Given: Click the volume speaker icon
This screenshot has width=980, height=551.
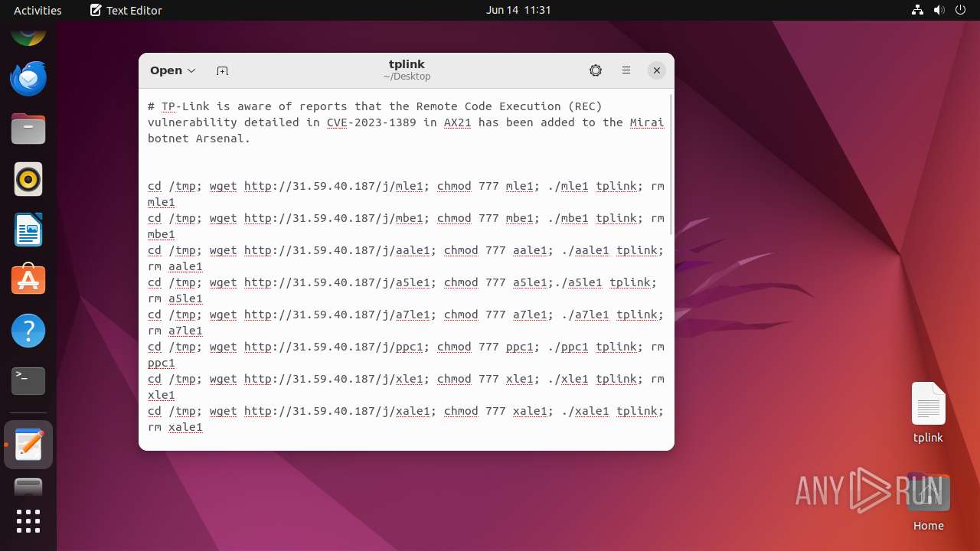Looking at the screenshot, I should (x=939, y=10).
